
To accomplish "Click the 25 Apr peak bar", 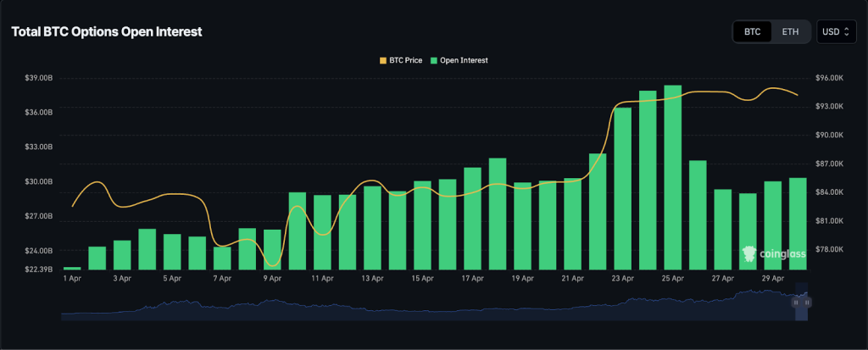I will click(x=673, y=178).
